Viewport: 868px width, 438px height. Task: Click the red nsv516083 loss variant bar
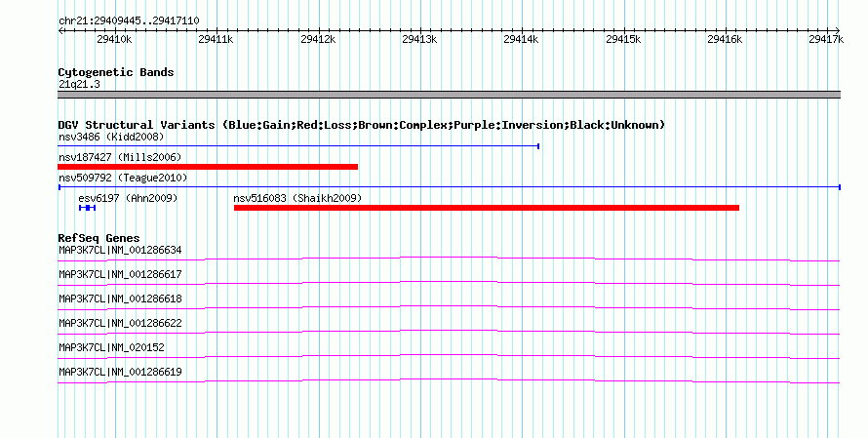coord(487,208)
